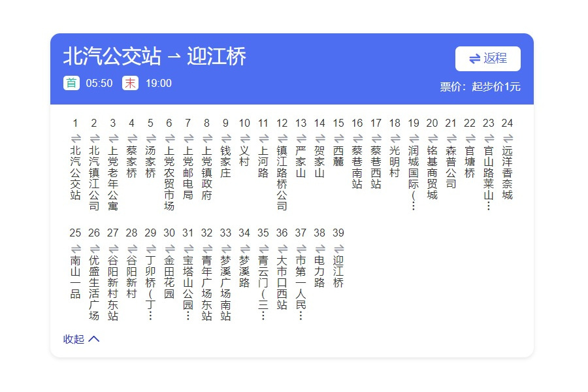Viewport: 588px width, 392px height.
Task: Select stop 37 市第一人民
Action: tap(301, 288)
